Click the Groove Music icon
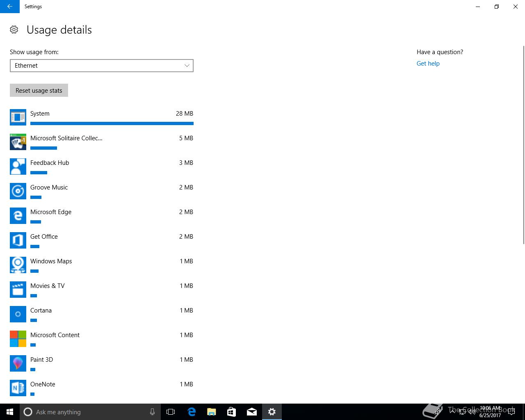This screenshot has height=420, width=525. click(x=18, y=191)
